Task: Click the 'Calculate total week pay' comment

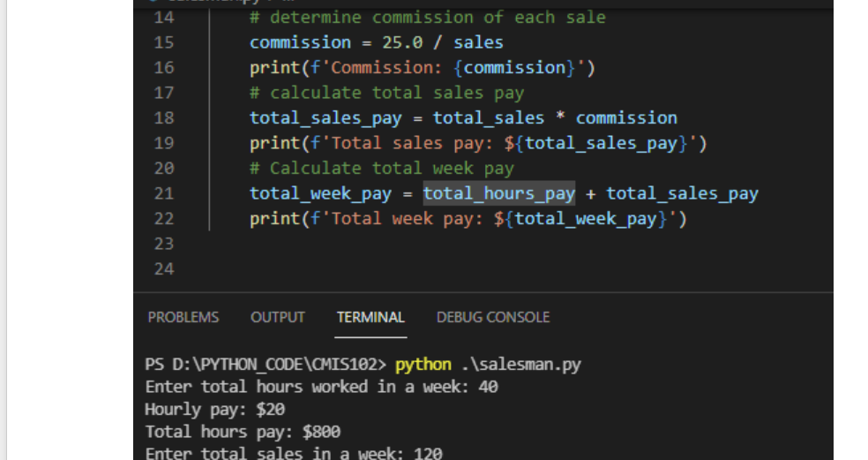Action: point(392,169)
